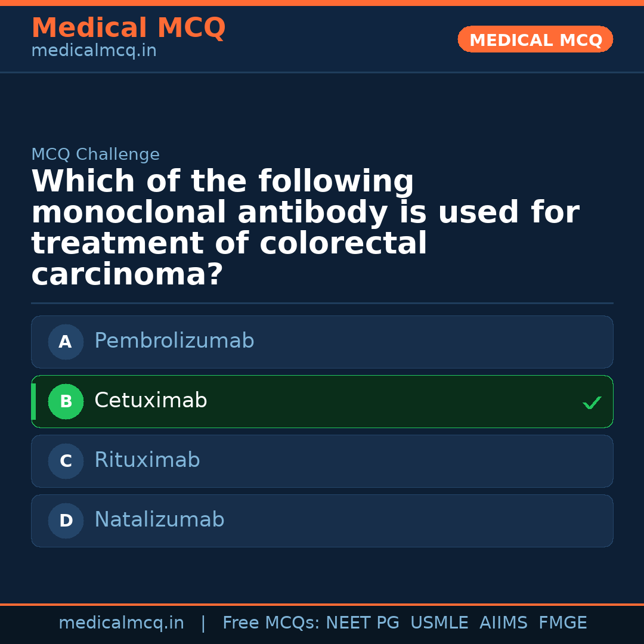Open the medicalmcq.in link in footer
The image size is (644, 644).
(x=121, y=623)
